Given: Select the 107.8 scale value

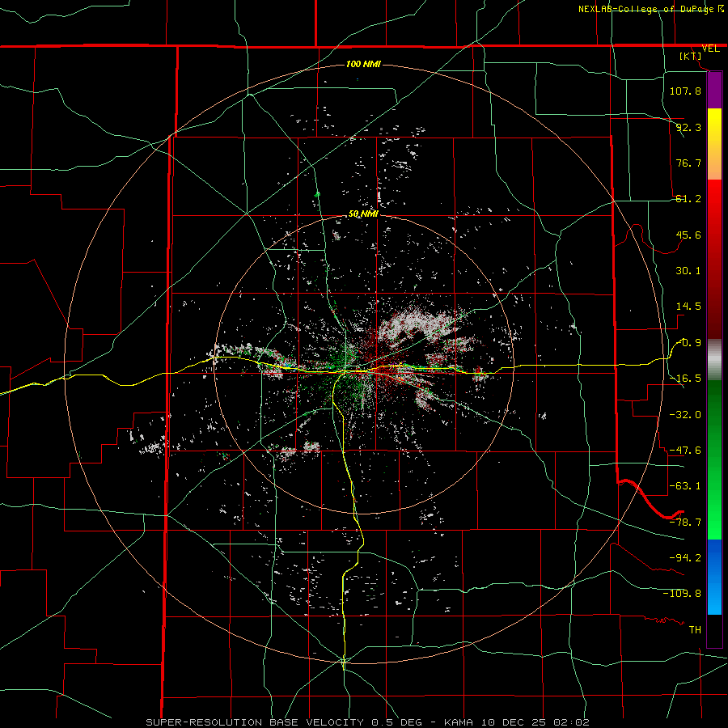Looking at the screenshot, I should 685,91.
